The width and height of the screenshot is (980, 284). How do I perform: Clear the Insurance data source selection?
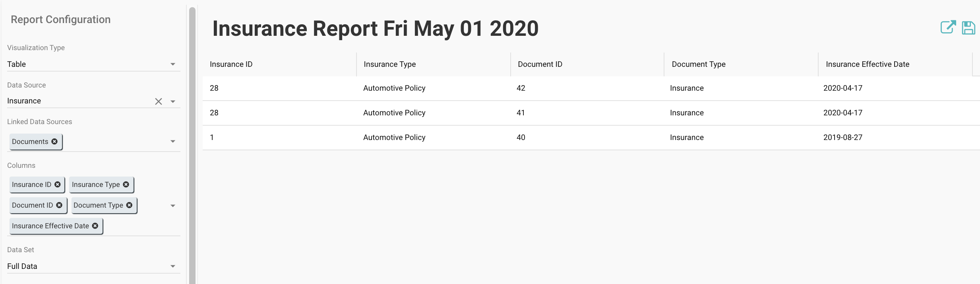coord(159,101)
